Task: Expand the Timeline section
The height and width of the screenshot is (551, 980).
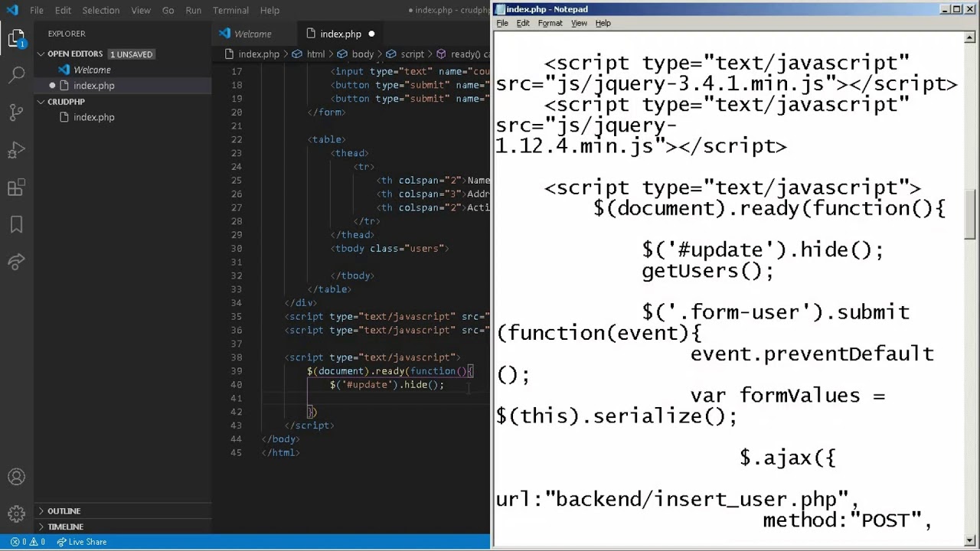Action: (65, 527)
